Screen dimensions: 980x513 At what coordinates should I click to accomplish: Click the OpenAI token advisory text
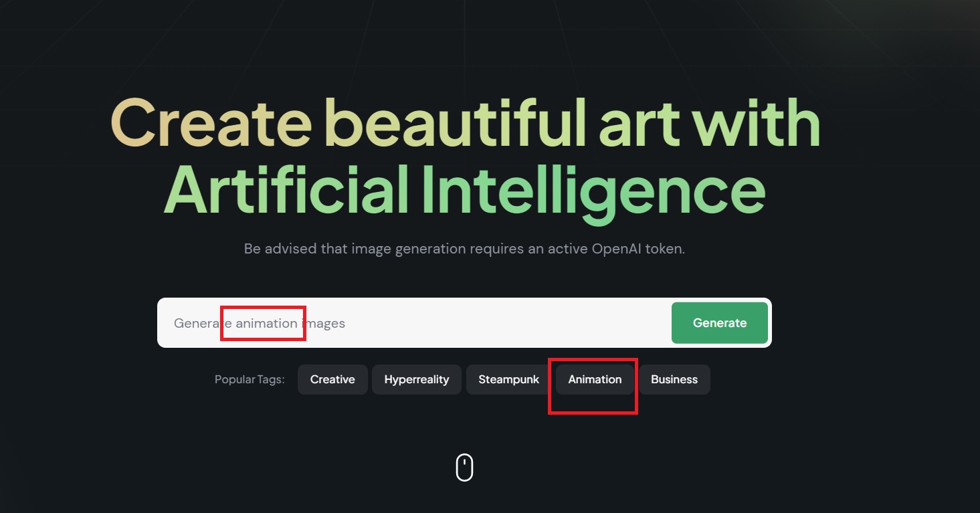point(464,249)
